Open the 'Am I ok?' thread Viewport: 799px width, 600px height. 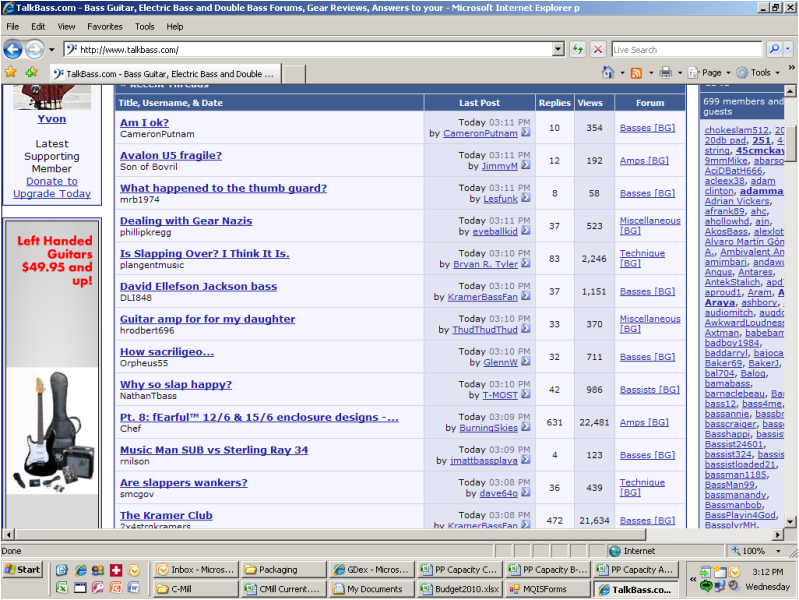(144, 123)
